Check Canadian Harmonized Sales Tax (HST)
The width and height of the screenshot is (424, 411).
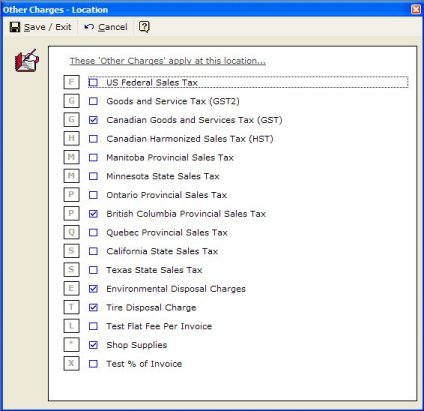click(93, 138)
